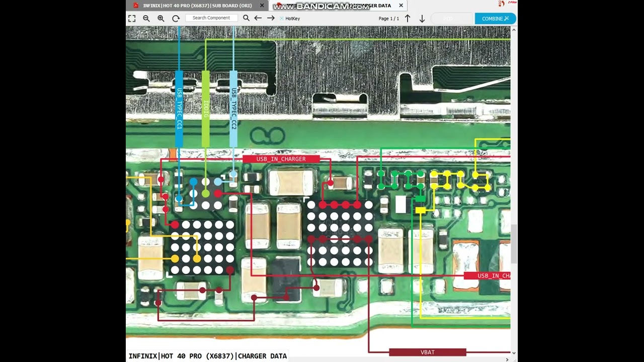The image size is (644, 362).
Task: Go to previous page with up arrow
Action: [x=408, y=19]
